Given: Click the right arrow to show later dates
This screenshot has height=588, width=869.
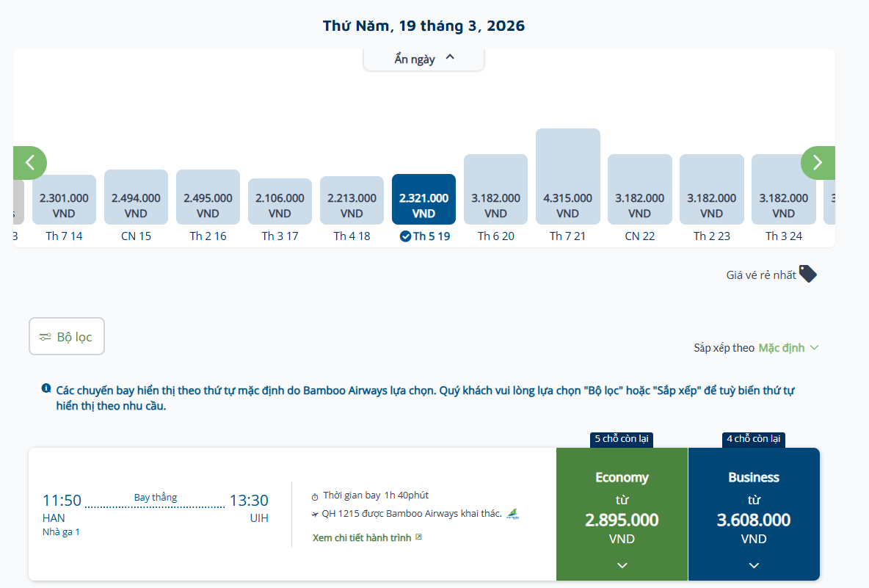Looking at the screenshot, I should click(x=817, y=163).
